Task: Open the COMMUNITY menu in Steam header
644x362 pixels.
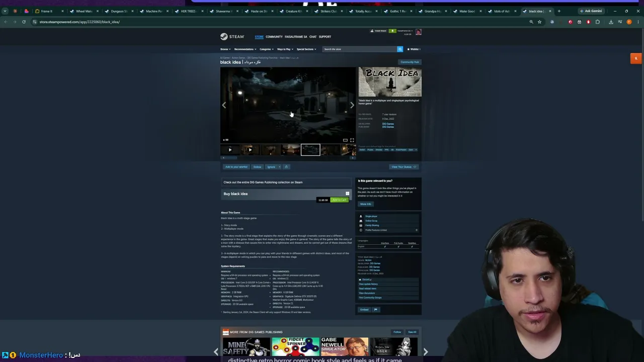Action: tap(274, 37)
